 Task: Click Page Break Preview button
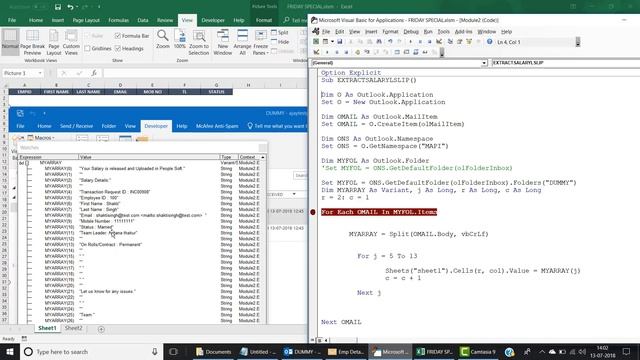tap(32, 42)
